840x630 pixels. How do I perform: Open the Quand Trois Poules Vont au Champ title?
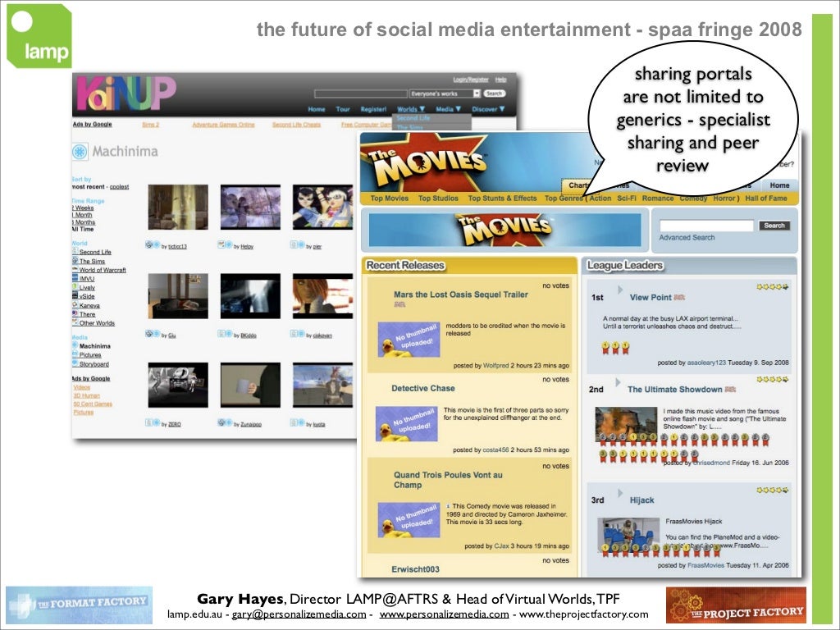[448, 480]
